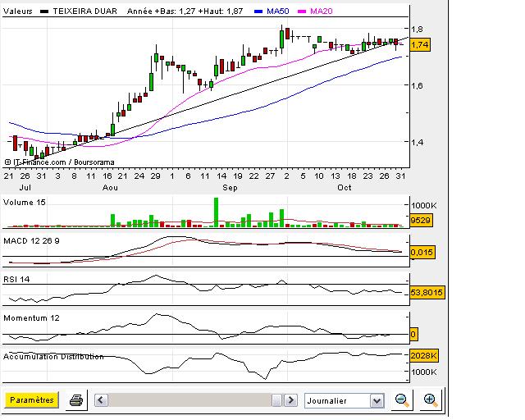Click the Aou month axis label
The width and height of the screenshot is (525, 420).
coord(110,188)
